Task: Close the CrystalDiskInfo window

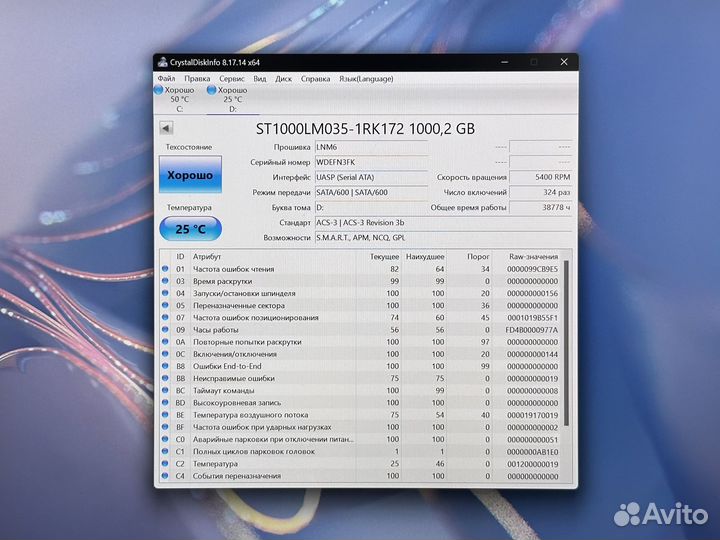Action: (x=564, y=62)
